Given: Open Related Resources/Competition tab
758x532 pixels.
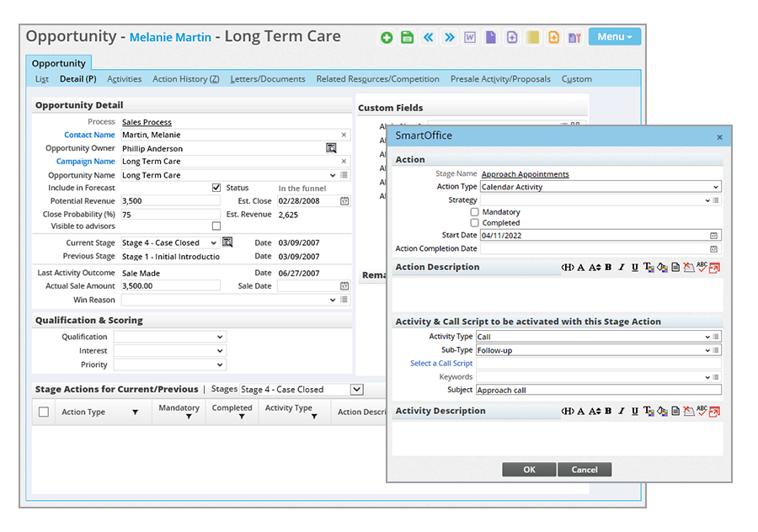Looking at the screenshot, I should pyautogui.click(x=377, y=79).
